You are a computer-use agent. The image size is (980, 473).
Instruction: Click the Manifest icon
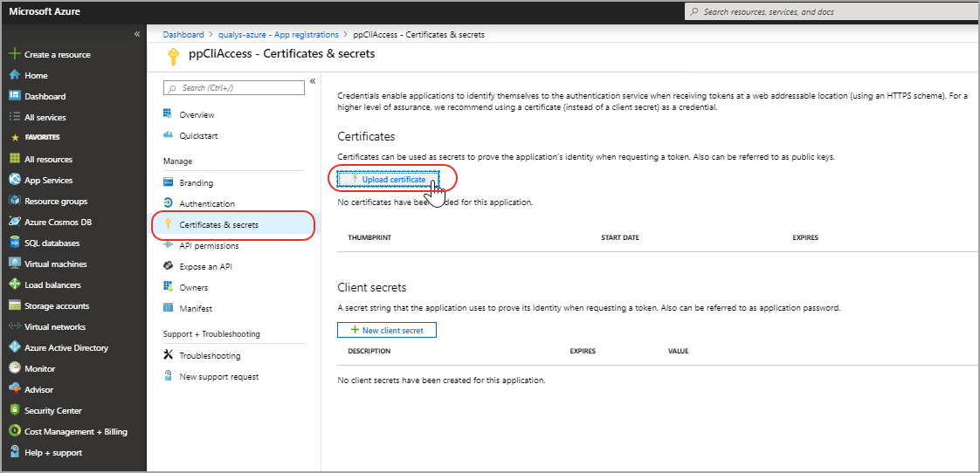168,308
